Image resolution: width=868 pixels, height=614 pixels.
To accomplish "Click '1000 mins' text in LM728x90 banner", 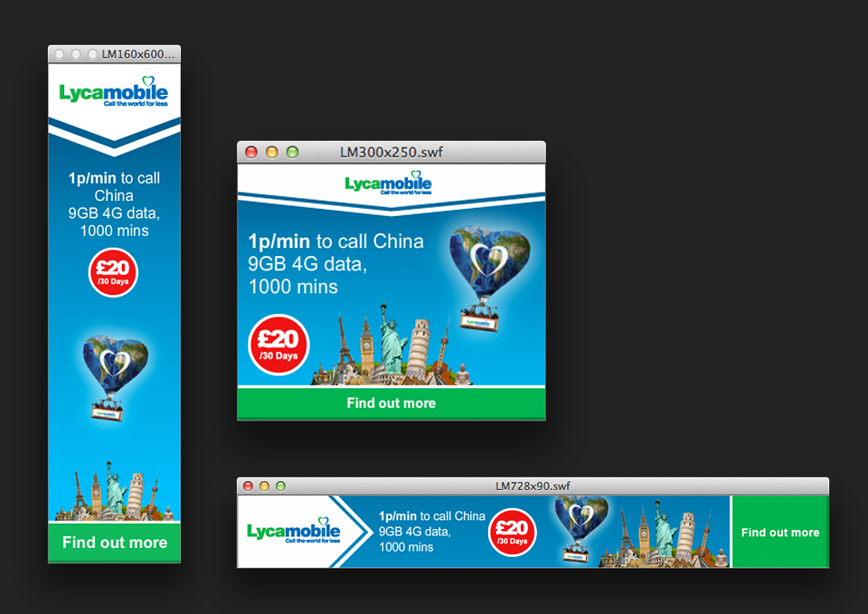I will [406, 547].
